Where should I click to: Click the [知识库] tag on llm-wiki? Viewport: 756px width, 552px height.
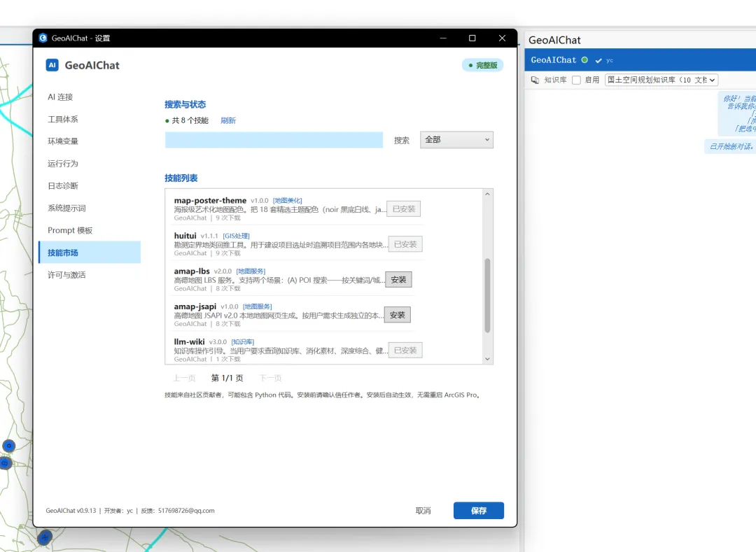[242, 342]
